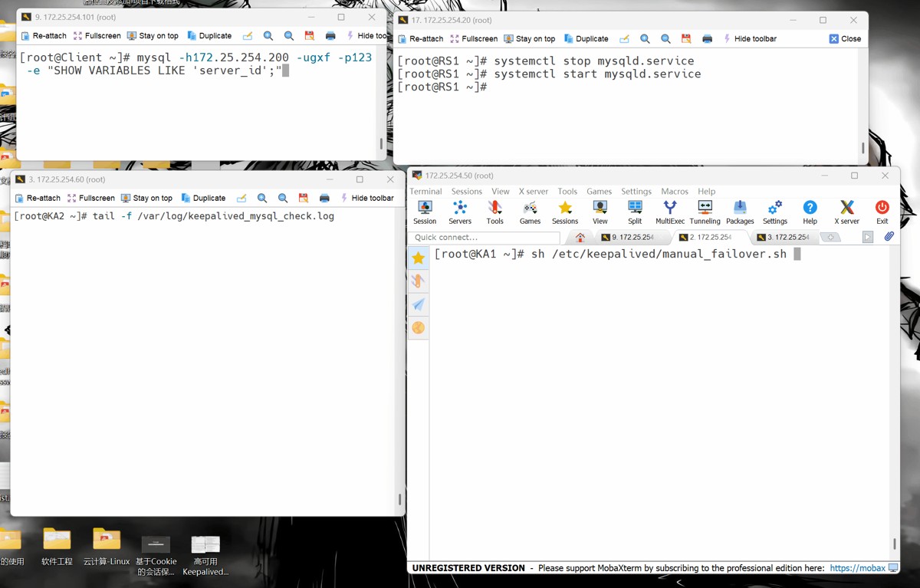This screenshot has width=920, height=588.
Task: Hide toolbar in the 172.25.254.60 window
Action: 366,198
